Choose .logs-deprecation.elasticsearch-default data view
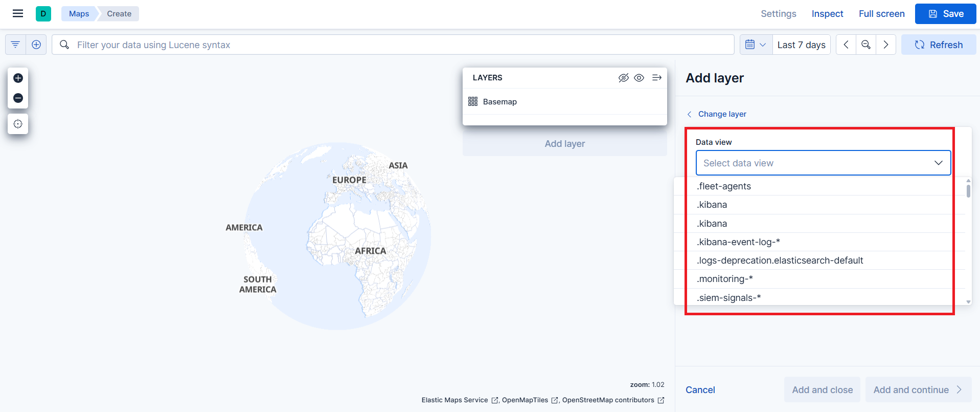This screenshot has height=412, width=980. pyautogui.click(x=819, y=261)
